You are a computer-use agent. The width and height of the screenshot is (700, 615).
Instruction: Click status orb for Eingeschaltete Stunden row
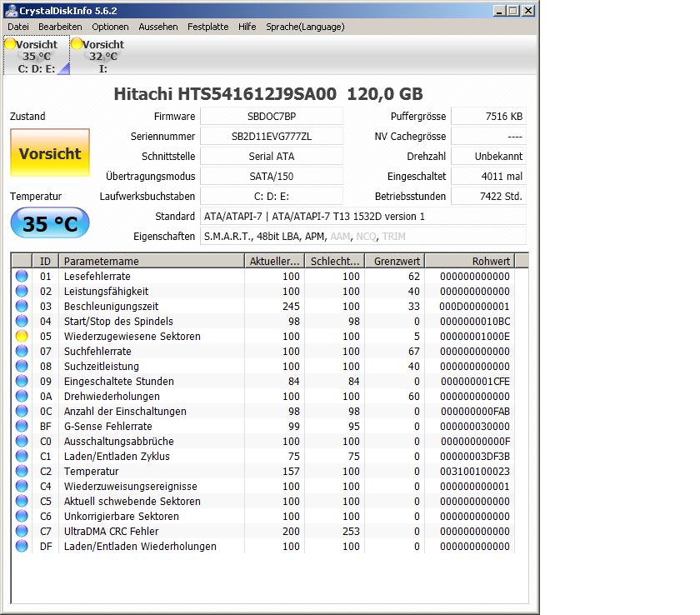pyautogui.click(x=22, y=381)
